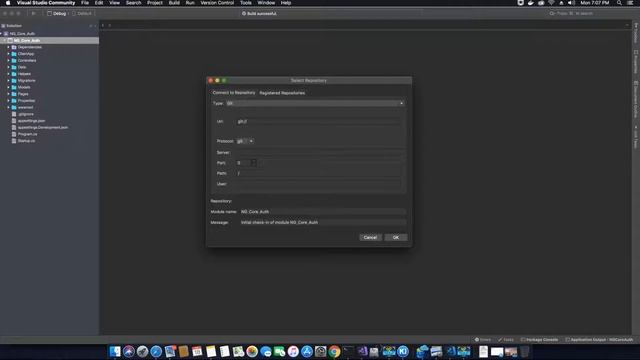The image size is (640, 360).
Task: Expand the Data folder
Action: (x=8, y=67)
